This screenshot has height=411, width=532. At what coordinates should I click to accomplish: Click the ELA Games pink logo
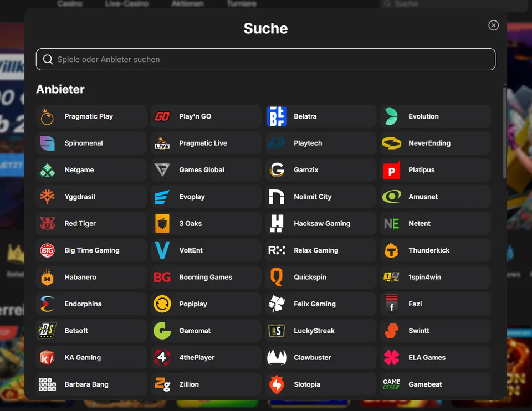391,357
